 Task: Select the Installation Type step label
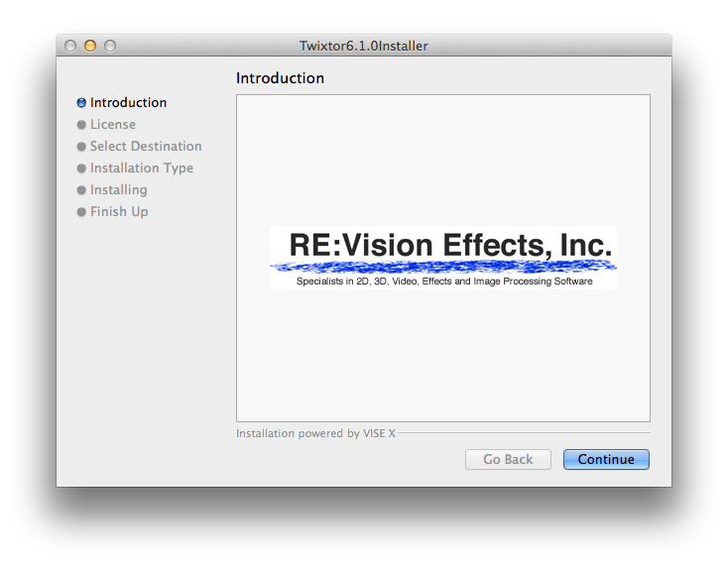[x=142, y=168]
